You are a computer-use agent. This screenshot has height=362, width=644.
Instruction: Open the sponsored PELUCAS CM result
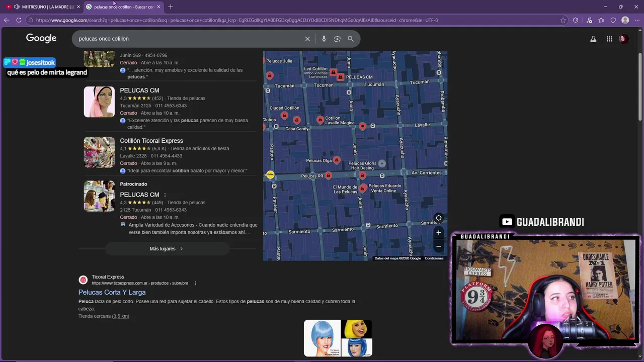tap(139, 195)
